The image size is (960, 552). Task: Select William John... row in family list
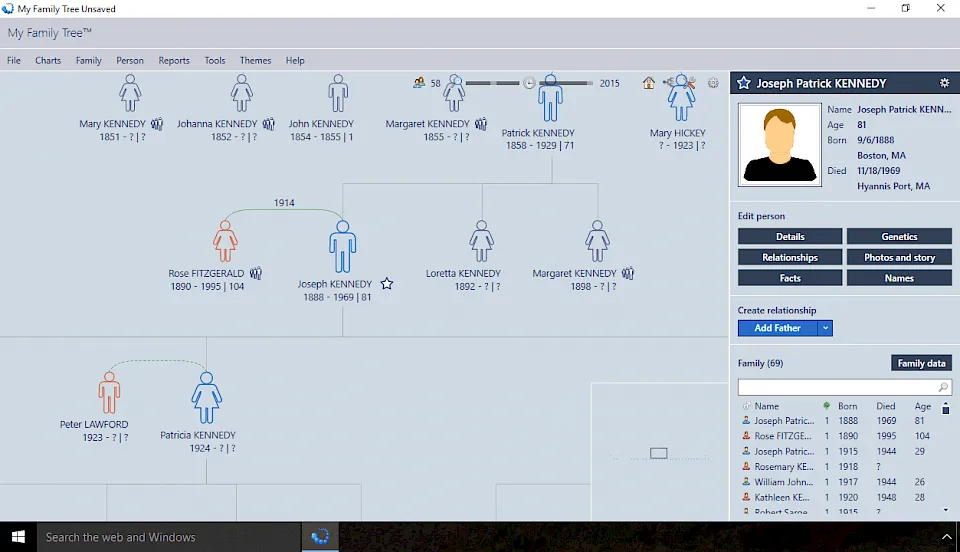[838, 482]
